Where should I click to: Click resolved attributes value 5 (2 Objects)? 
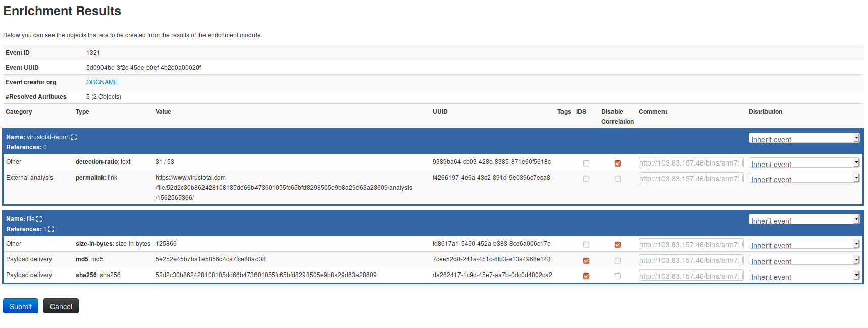pyautogui.click(x=104, y=97)
